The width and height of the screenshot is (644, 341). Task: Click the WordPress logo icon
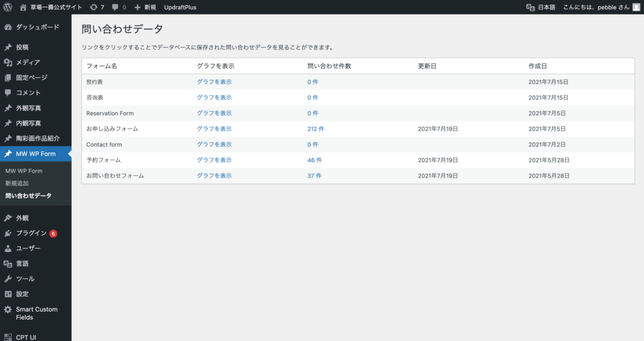8,7
